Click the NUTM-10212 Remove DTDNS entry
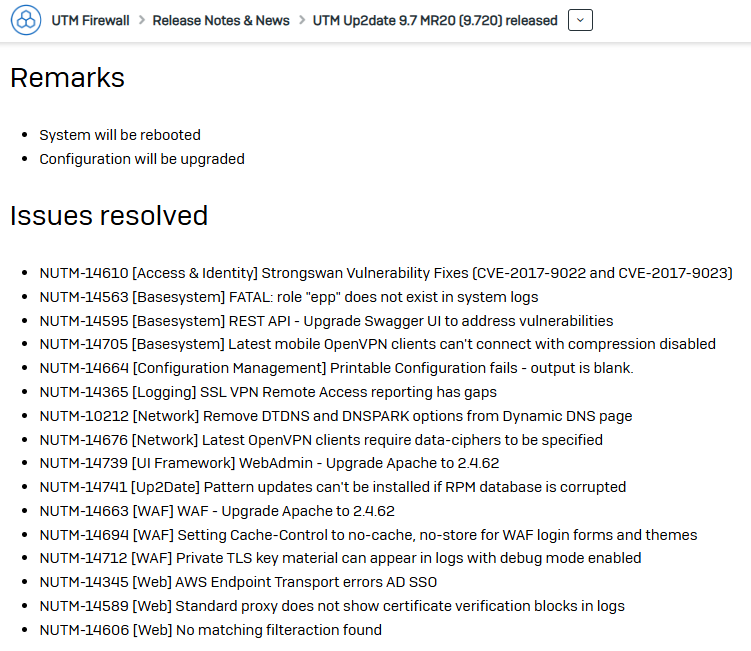Image resolution: width=751 pixels, height=651 pixels. click(x=336, y=416)
